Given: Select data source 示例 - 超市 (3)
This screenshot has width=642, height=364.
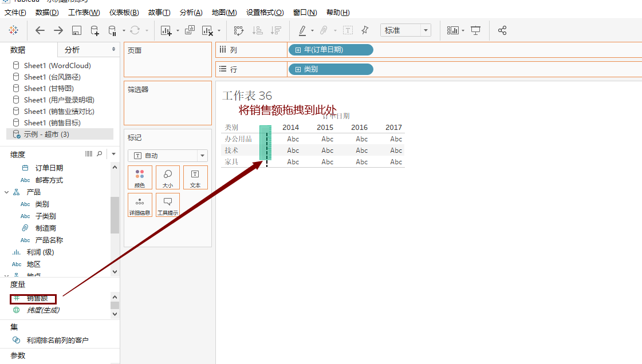Looking at the screenshot, I should point(60,134).
